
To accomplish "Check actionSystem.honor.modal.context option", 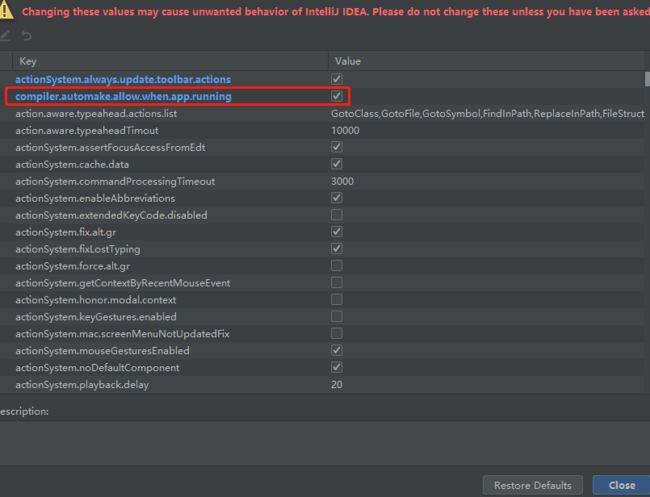I will click(x=337, y=300).
